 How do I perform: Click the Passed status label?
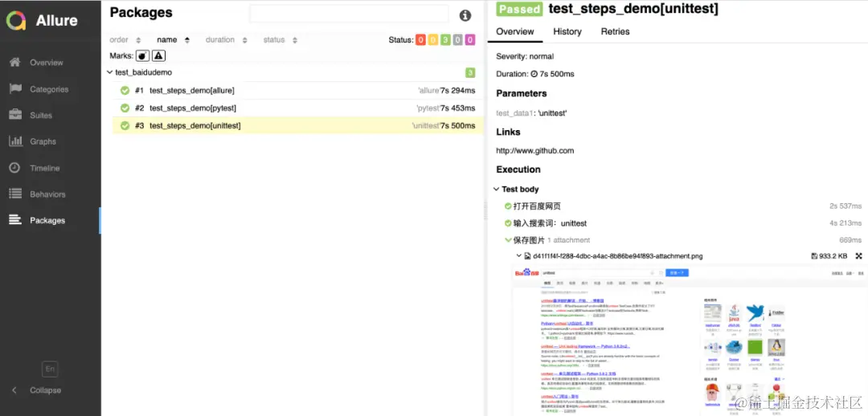point(519,9)
